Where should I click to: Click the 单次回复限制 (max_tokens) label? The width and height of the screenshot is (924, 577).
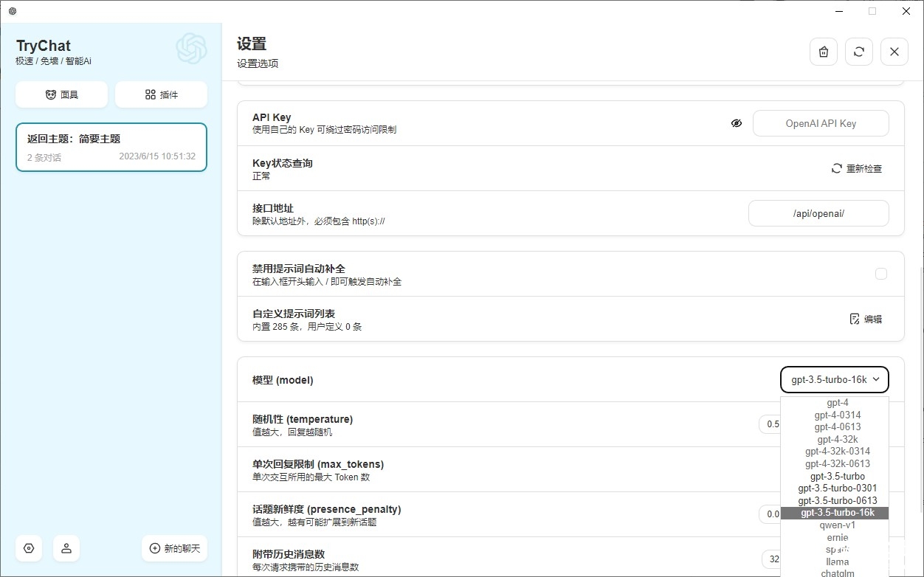(x=318, y=464)
